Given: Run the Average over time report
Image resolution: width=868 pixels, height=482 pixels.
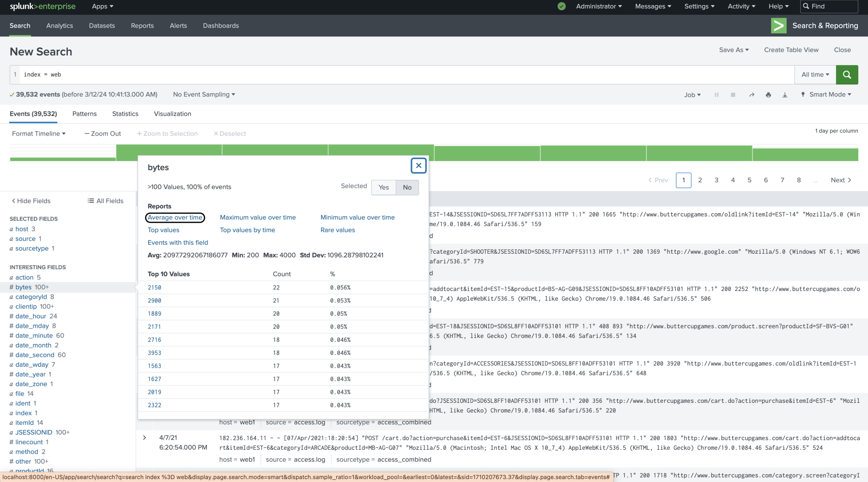Looking at the screenshot, I should (175, 217).
